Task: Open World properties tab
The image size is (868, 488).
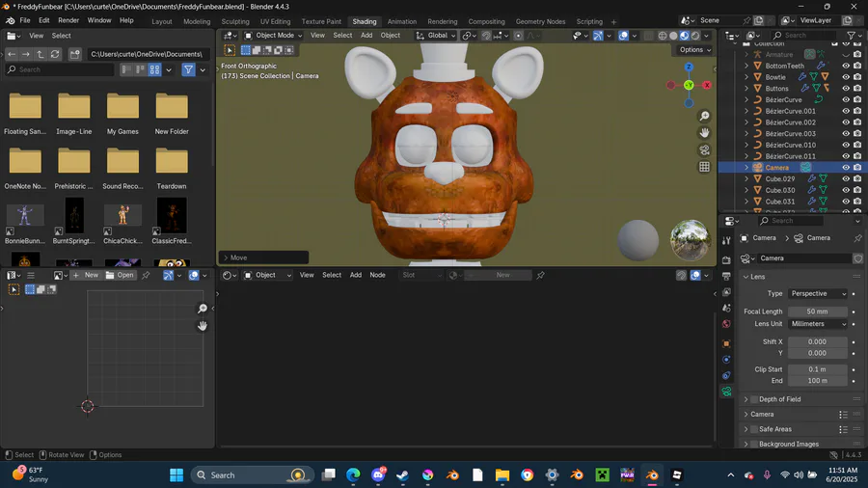Action: tap(726, 324)
